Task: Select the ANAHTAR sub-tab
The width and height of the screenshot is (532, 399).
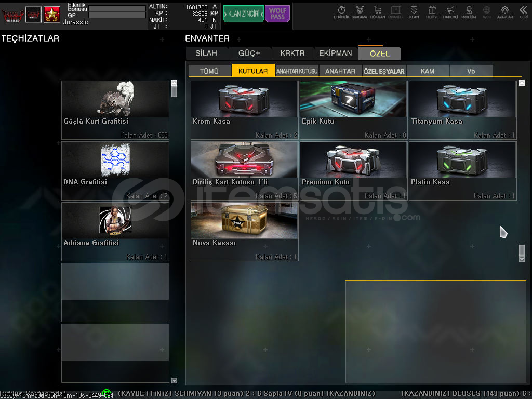Action: 340,71
